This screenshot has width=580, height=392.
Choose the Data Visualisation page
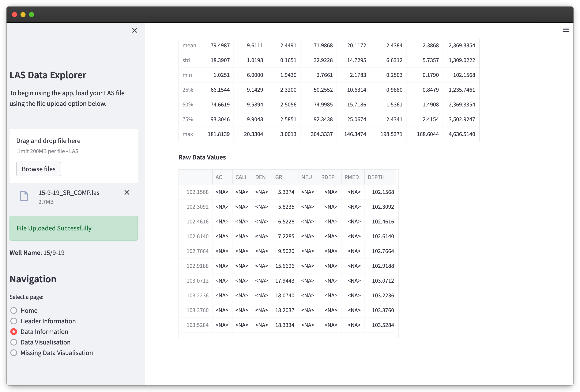14,342
